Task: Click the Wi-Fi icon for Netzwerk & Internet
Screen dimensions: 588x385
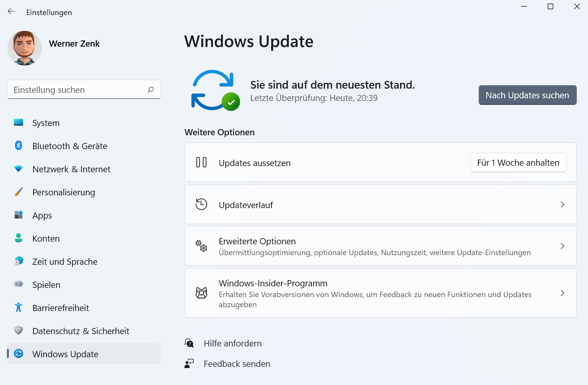Action: (18, 169)
